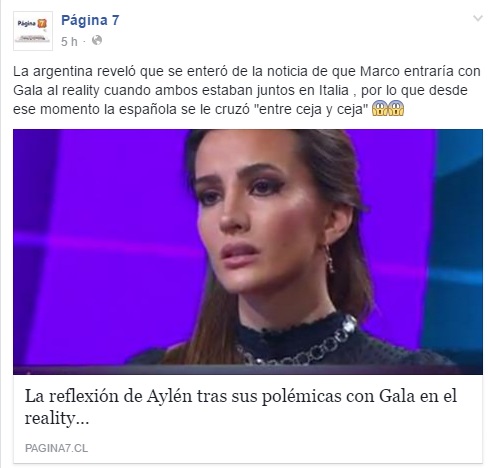Click the Página 7 page name
488x468 pixels.
pyautogui.click(x=90, y=21)
